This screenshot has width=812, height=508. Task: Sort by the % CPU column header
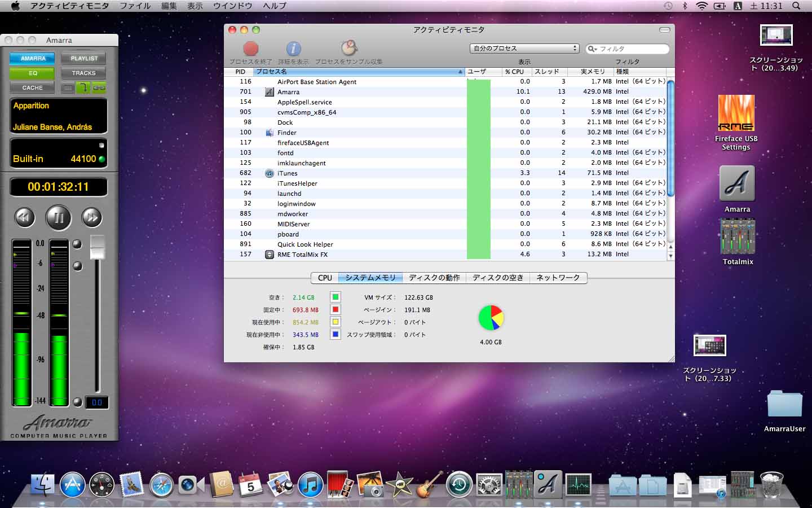(515, 72)
